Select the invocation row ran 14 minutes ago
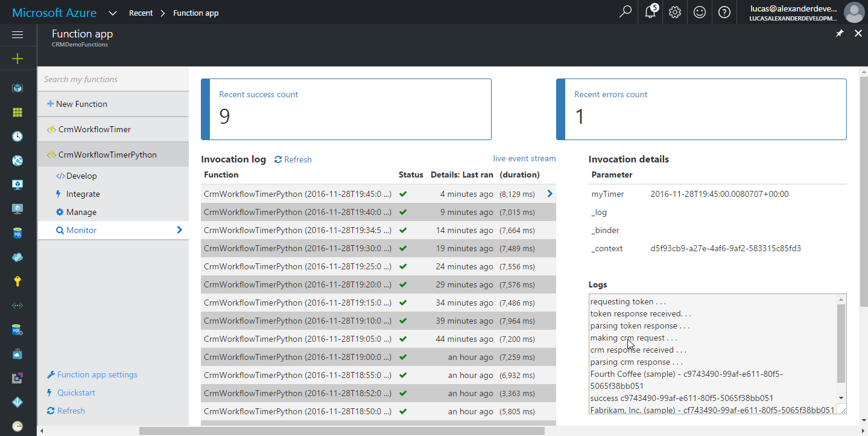 (x=378, y=230)
